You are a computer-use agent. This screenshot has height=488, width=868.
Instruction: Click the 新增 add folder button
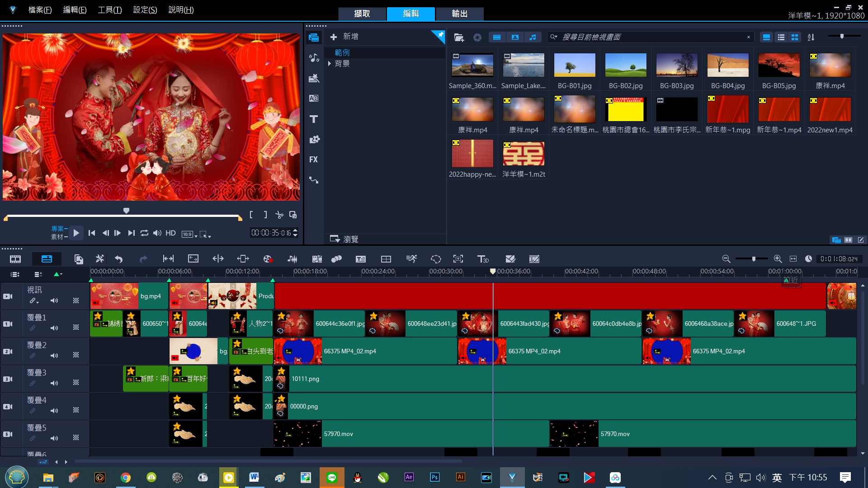(x=344, y=37)
